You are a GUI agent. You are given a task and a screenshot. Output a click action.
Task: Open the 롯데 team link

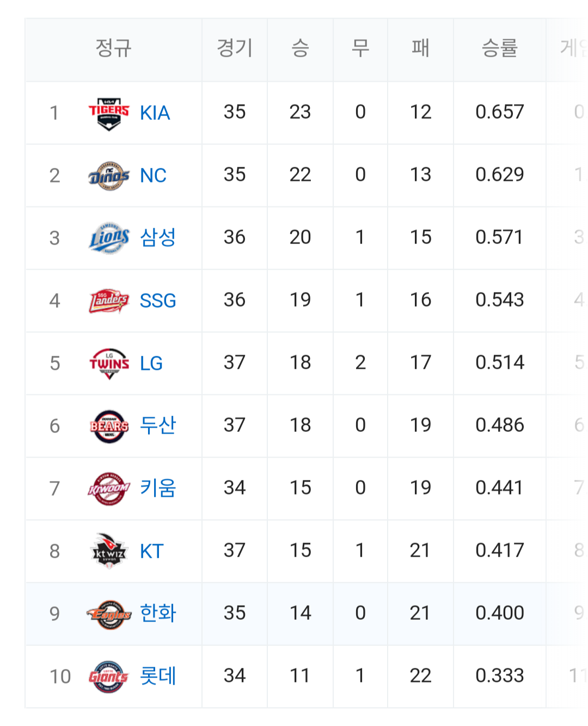click(158, 676)
